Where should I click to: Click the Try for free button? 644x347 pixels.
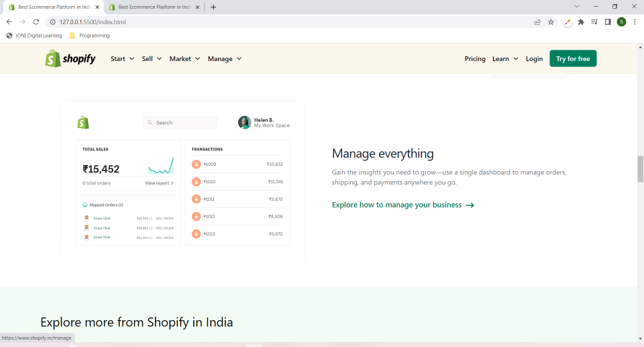pyautogui.click(x=573, y=59)
